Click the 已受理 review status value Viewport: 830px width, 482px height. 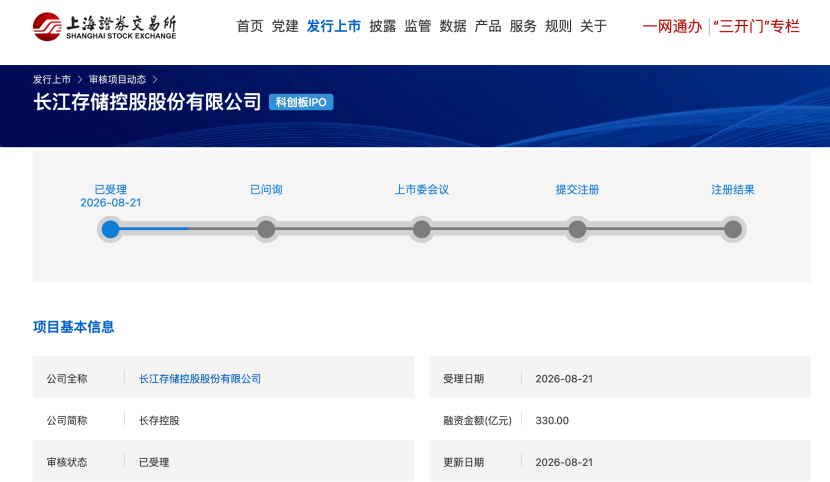pyautogui.click(x=154, y=462)
